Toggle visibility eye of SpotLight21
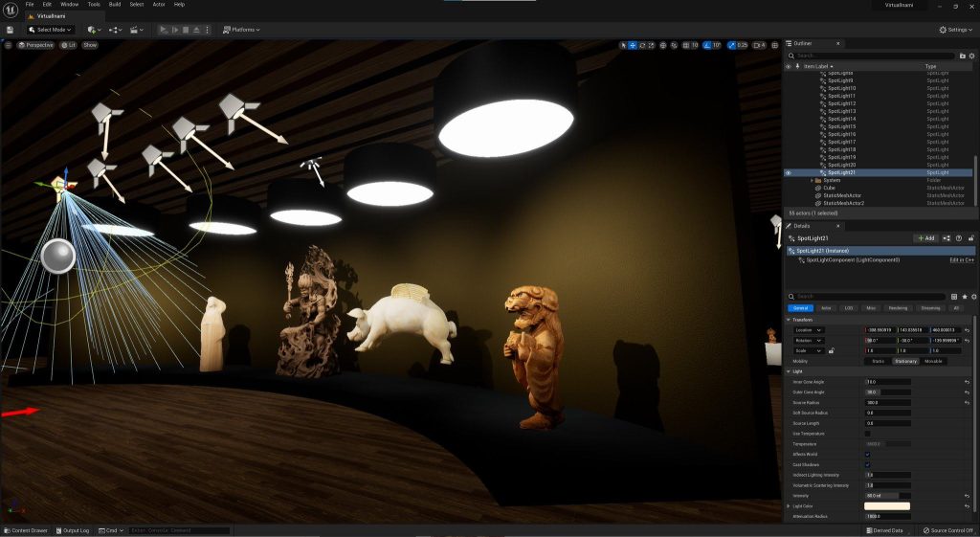This screenshot has height=537, width=980. [x=789, y=172]
